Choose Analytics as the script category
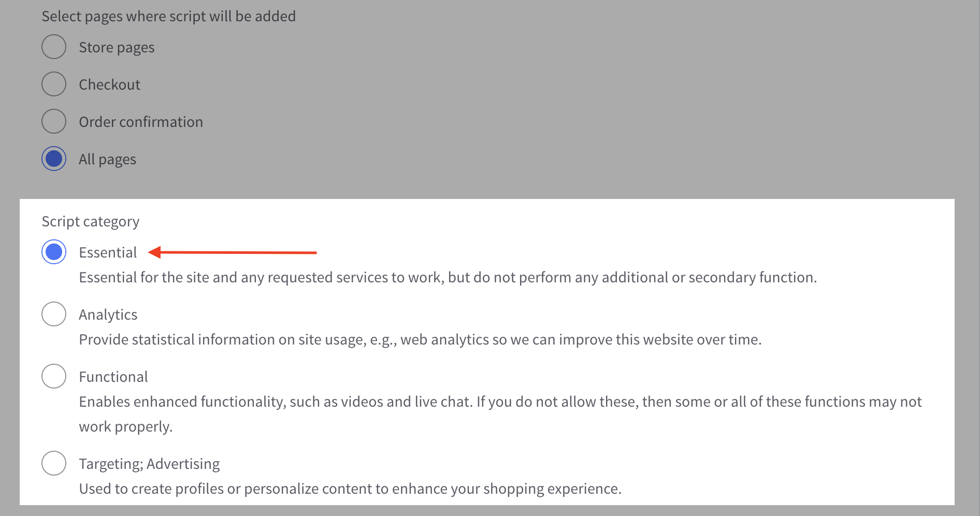 (53, 314)
